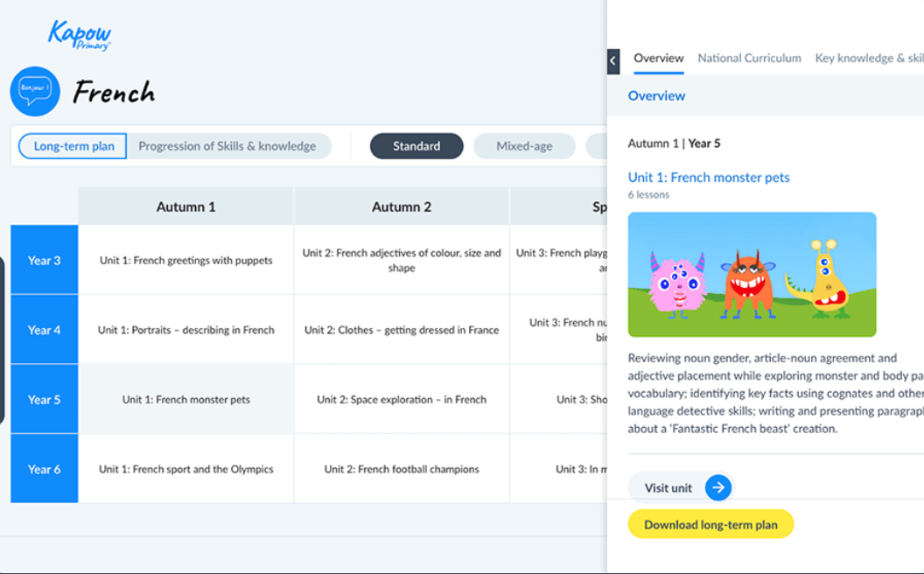Viewport: 924px width, 574px height.
Task: Open Unit 2: Space exploration cell
Action: tap(402, 400)
